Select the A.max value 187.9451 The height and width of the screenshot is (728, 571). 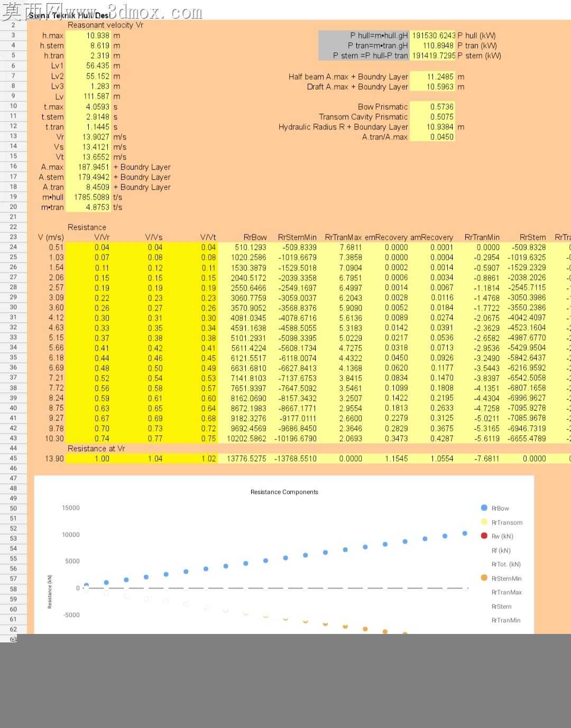click(x=94, y=167)
